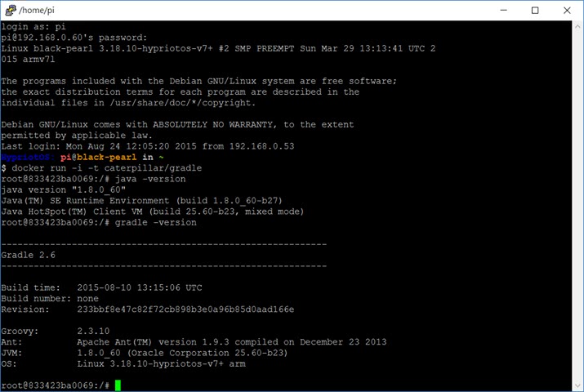Minimize the /home/pi terminal window
Viewport: 584px width, 392px height.
tap(504, 10)
